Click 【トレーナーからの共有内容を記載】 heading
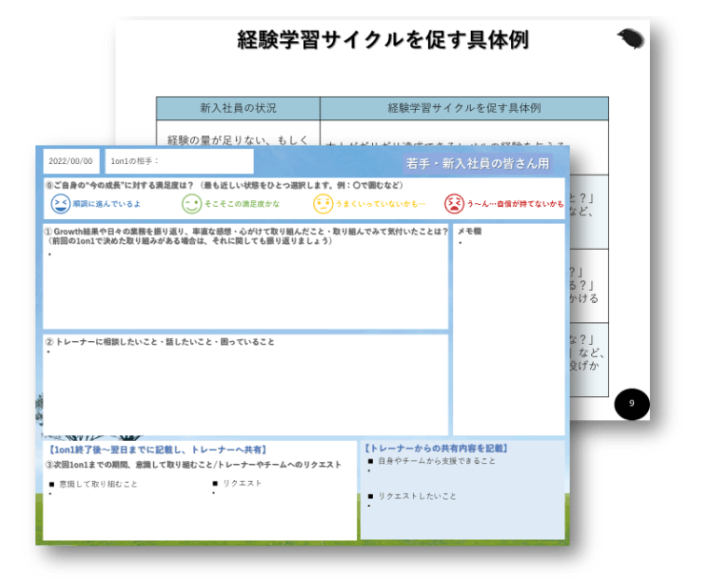Screen dimensions: 718x588 pyautogui.click(x=436, y=448)
